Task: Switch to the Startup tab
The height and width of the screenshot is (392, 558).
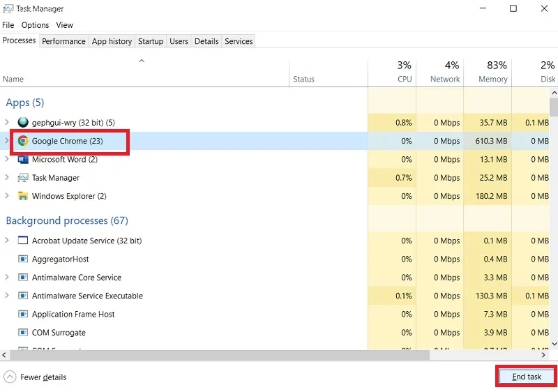Action: (151, 41)
